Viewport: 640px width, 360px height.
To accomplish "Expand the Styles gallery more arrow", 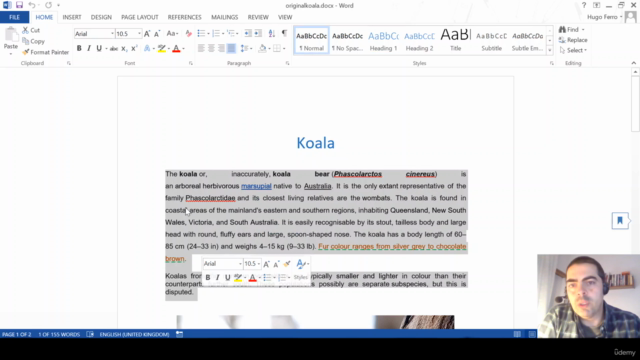I will (549, 51).
